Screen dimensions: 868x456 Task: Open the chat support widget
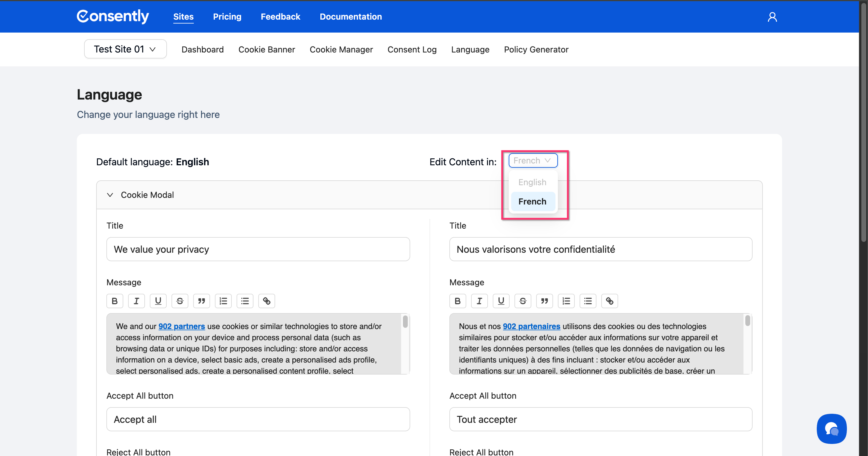(x=831, y=429)
